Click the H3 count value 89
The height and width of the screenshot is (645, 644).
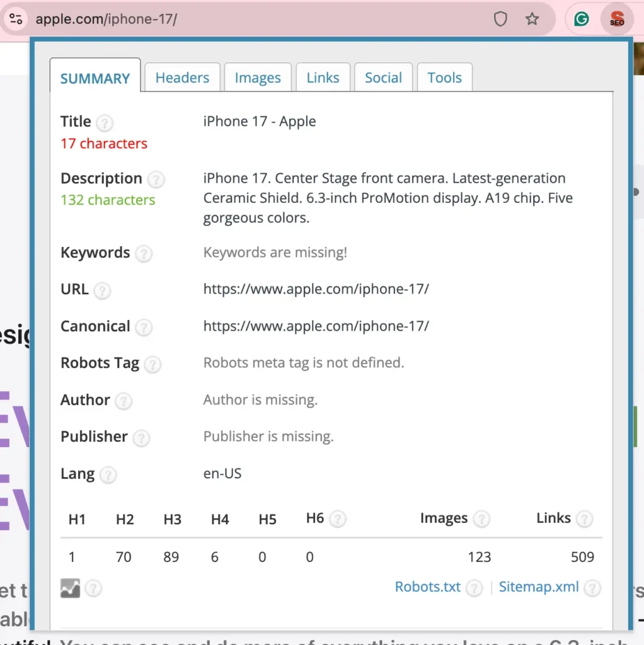point(171,557)
